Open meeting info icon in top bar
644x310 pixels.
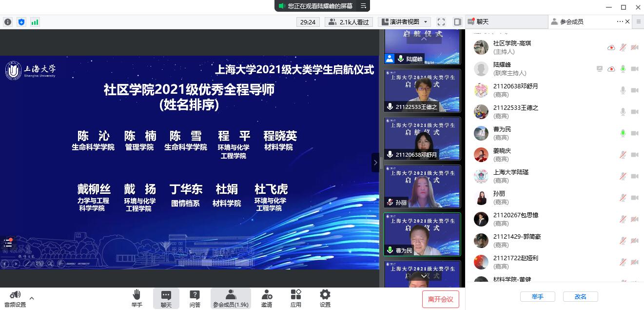(x=8, y=22)
